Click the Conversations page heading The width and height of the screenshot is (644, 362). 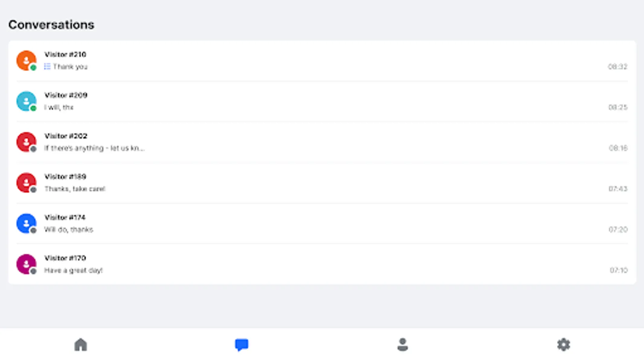click(x=51, y=25)
